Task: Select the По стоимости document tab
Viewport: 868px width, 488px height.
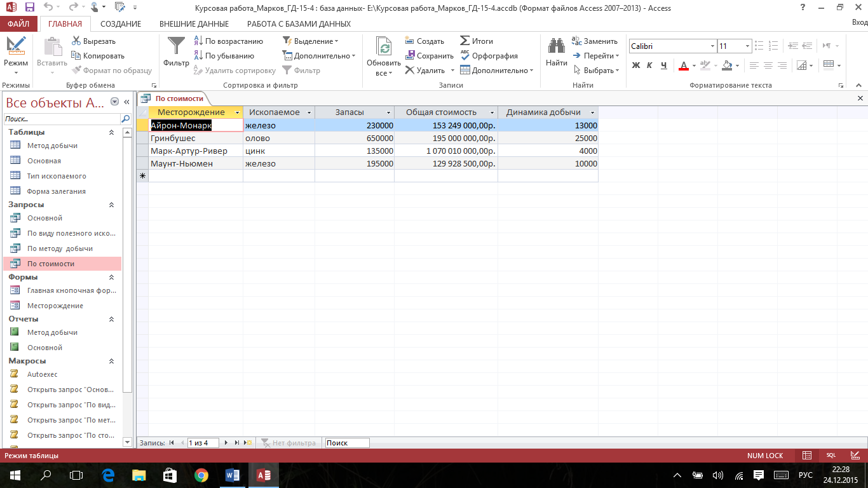Action: click(173, 98)
